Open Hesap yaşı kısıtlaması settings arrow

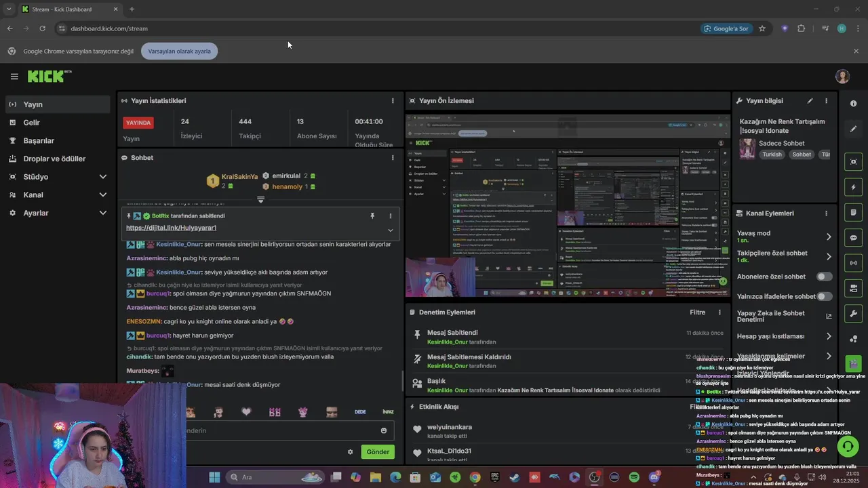[829, 336]
